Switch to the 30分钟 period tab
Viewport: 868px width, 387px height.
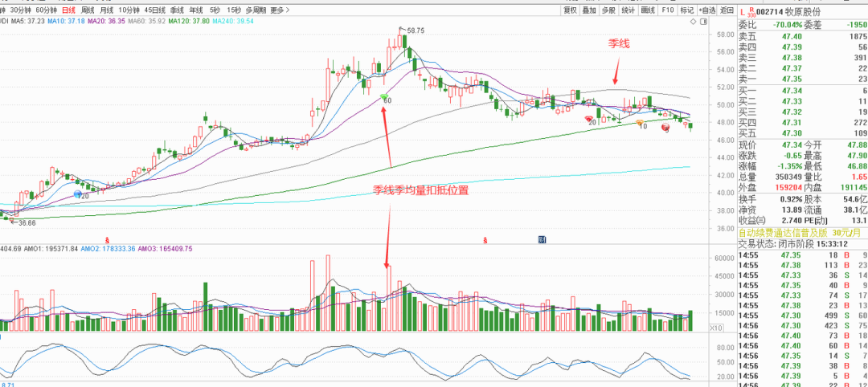pyautogui.click(x=20, y=10)
